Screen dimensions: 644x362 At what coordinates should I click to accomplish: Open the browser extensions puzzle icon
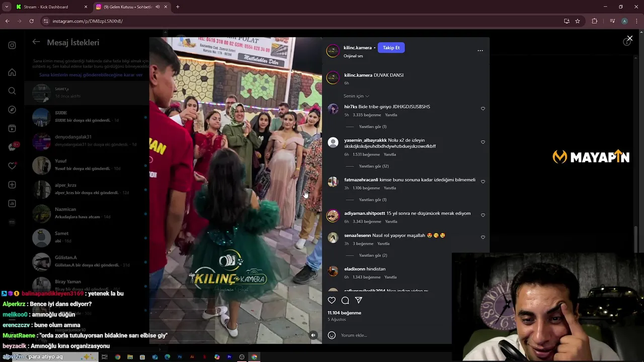tap(595, 21)
